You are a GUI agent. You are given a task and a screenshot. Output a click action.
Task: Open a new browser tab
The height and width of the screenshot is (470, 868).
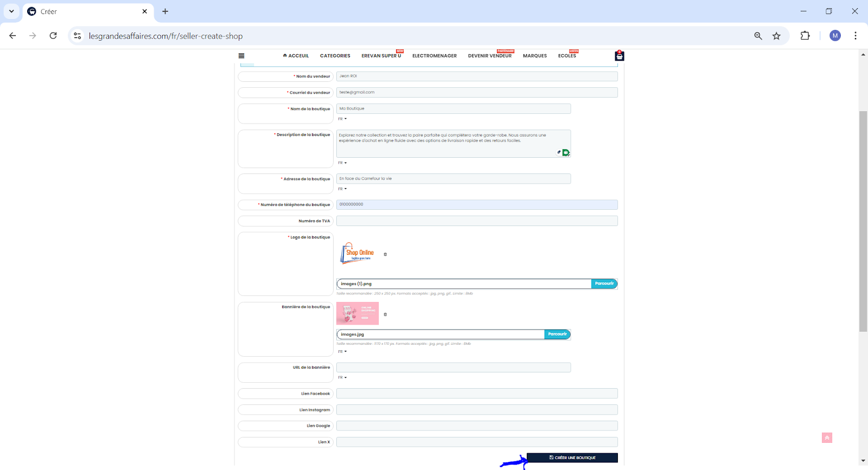tap(165, 11)
